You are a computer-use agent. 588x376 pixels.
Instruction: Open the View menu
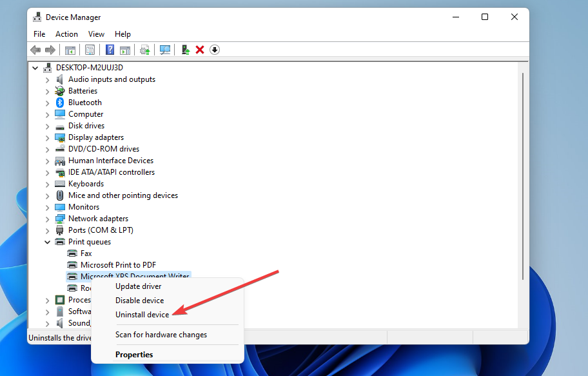pyautogui.click(x=96, y=34)
